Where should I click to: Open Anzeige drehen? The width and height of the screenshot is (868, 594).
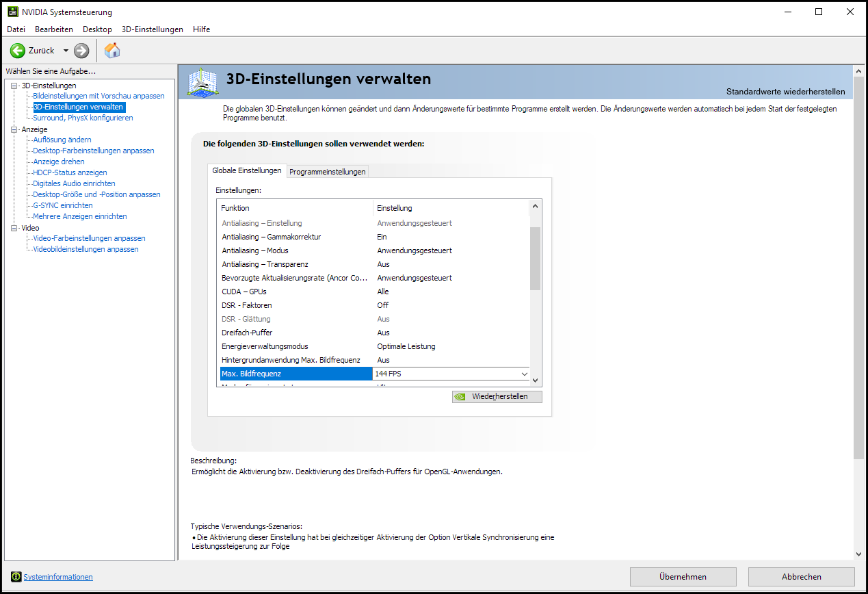[59, 162]
